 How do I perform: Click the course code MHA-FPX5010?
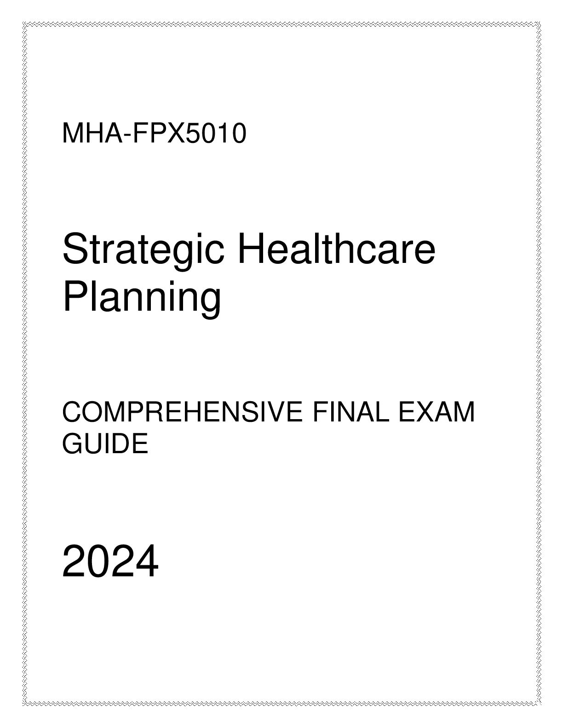coord(154,134)
